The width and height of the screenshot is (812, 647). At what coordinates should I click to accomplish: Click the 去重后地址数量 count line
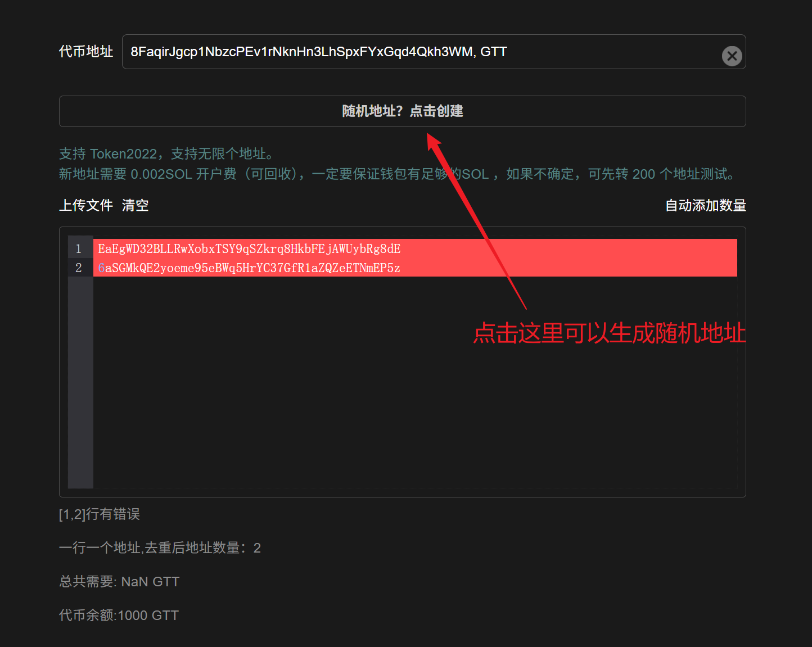point(160,548)
